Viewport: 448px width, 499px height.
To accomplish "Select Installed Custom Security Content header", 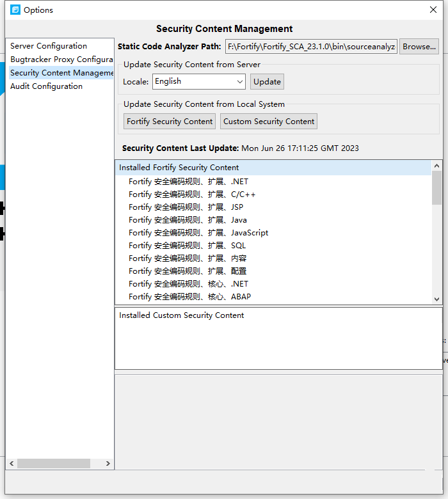I will click(x=182, y=315).
